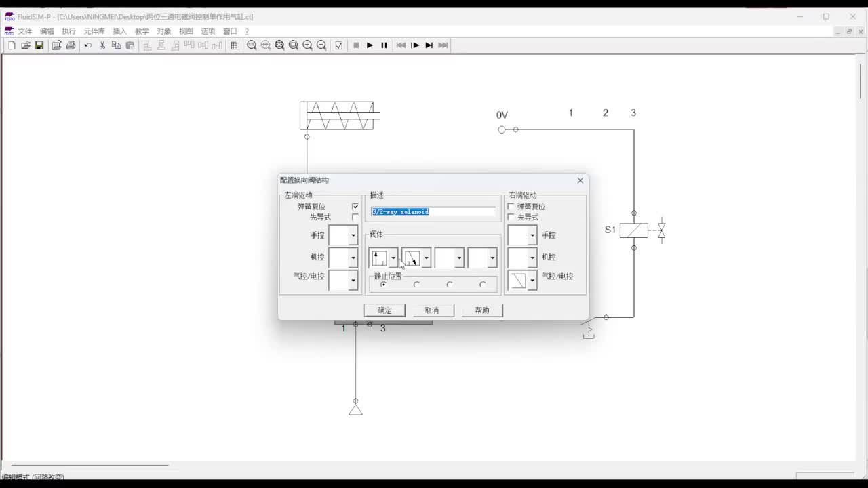Align selected objects to the right
This screenshot has height=488, width=868.
tap(176, 45)
